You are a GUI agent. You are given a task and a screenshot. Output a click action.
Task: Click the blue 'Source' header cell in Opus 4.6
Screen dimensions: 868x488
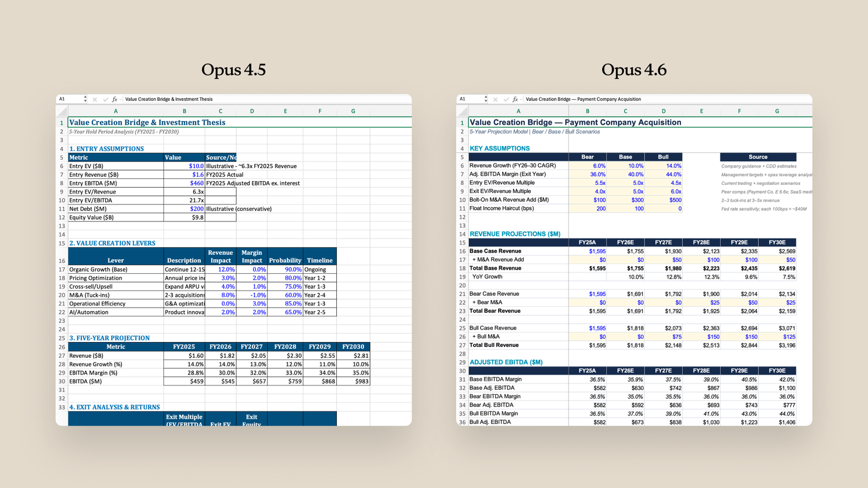pos(758,157)
